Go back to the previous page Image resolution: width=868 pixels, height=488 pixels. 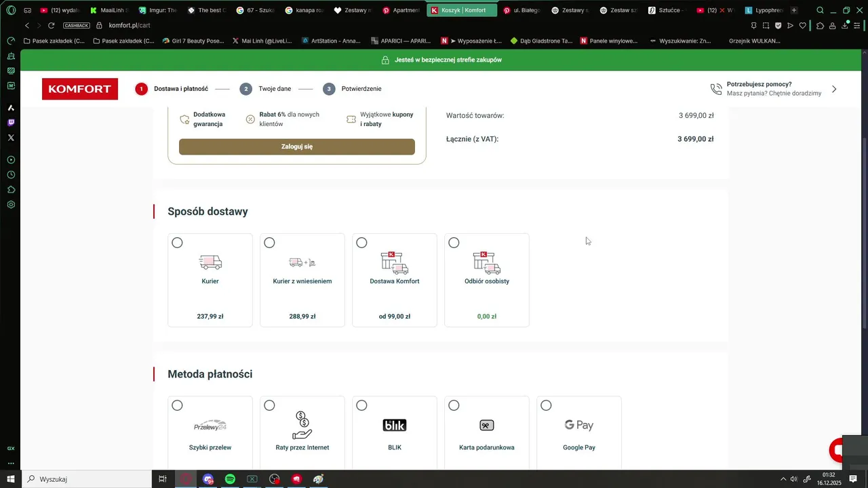26,25
